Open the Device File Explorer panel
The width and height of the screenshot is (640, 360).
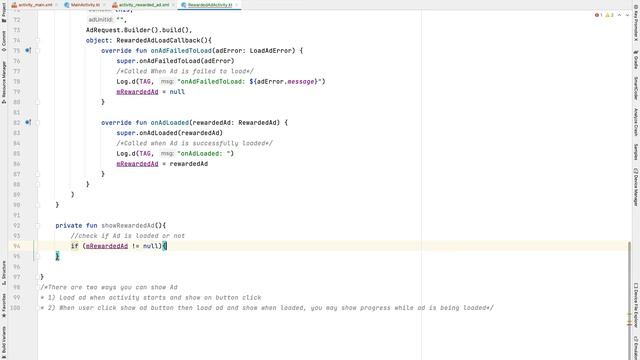[x=636, y=304]
